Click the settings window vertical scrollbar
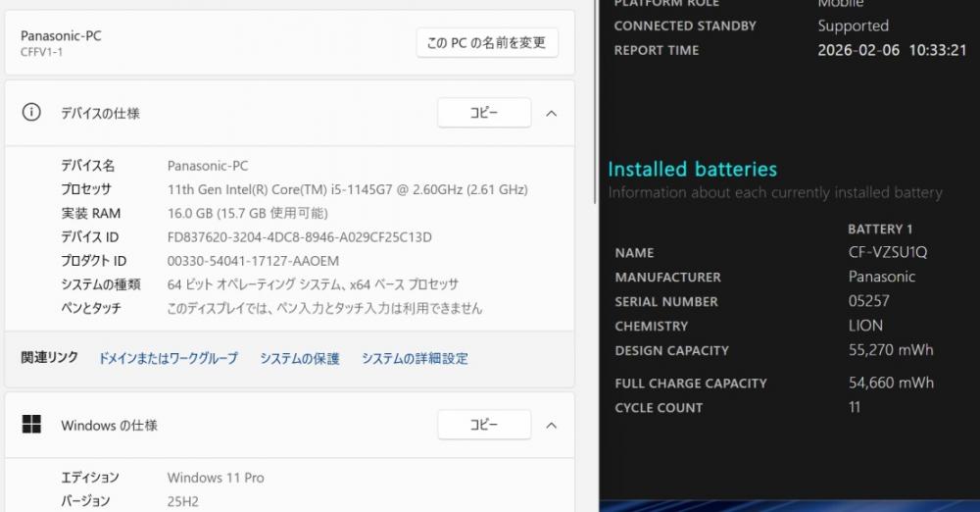The width and height of the screenshot is (980, 512). tap(595, 100)
